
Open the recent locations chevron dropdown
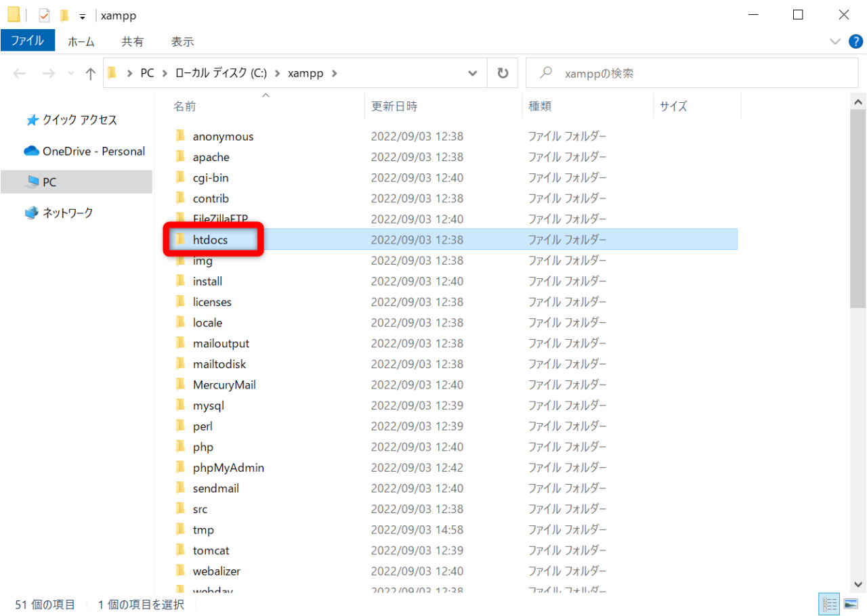(70, 72)
